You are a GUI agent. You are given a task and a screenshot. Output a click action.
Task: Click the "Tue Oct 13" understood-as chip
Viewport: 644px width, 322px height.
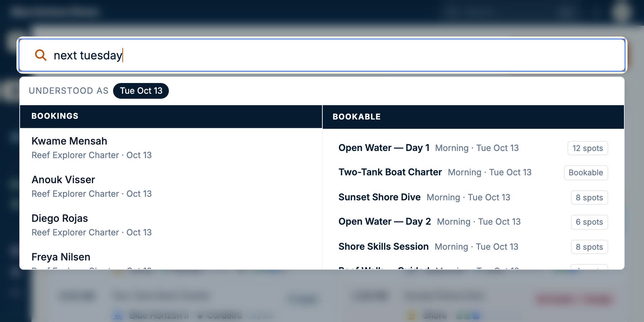coord(141,91)
